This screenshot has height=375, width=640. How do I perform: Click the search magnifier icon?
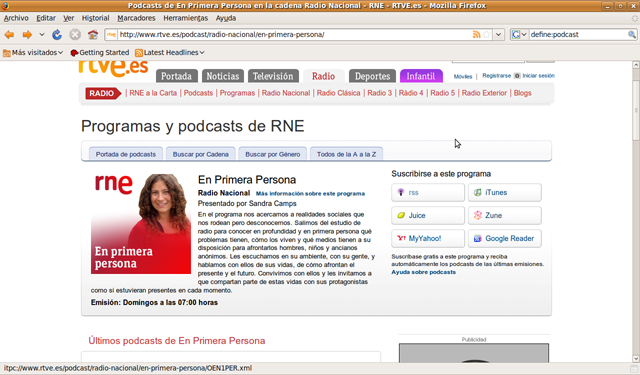click(631, 35)
